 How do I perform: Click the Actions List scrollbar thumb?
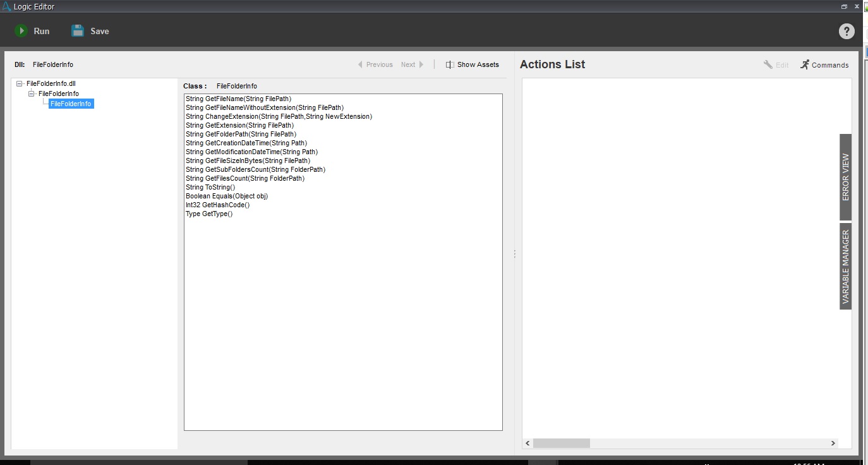[561, 443]
